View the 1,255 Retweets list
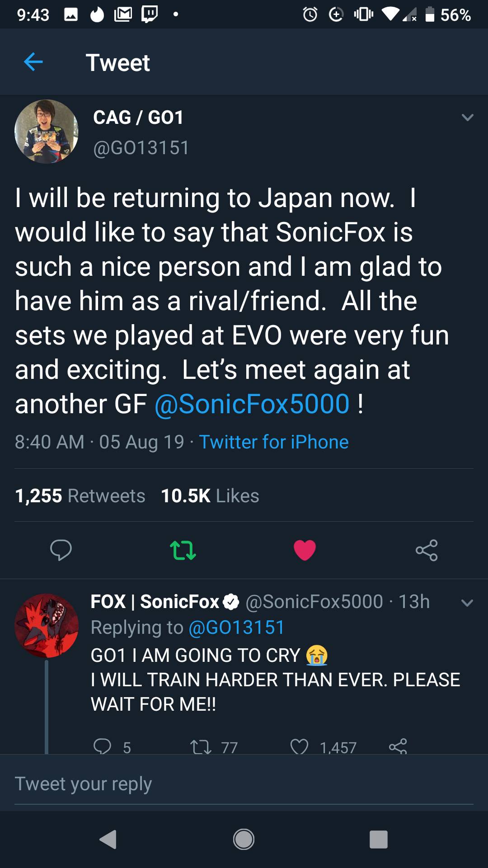This screenshot has width=488, height=868. coord(80,495)
